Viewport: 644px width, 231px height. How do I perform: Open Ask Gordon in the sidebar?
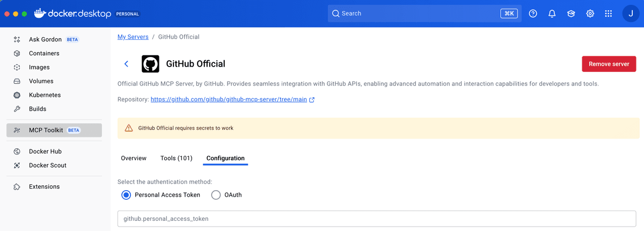(x=45, y=40)
